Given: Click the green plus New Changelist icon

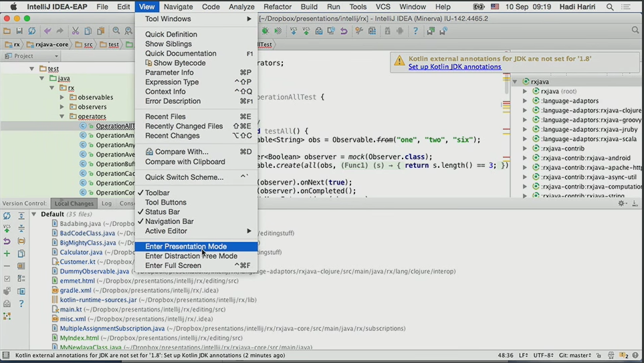Looking at the screenshot, I should [x=7, y=253].
